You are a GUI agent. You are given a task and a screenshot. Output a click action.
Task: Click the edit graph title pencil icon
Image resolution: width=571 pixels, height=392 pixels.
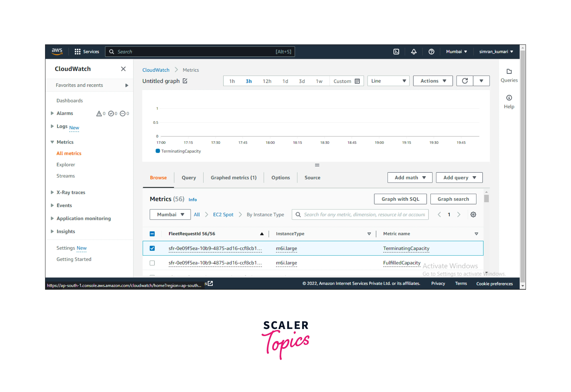[x=185, y=81]
